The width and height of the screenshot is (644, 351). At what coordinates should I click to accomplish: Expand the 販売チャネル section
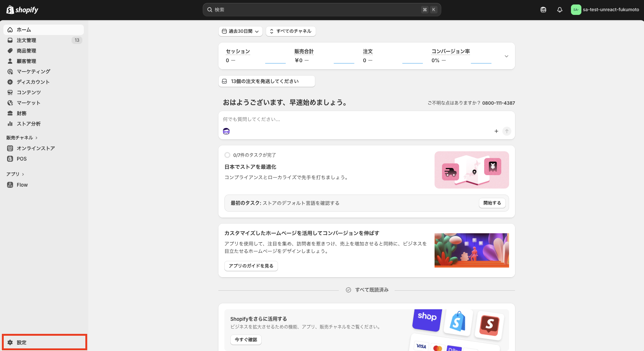(22, 138)
